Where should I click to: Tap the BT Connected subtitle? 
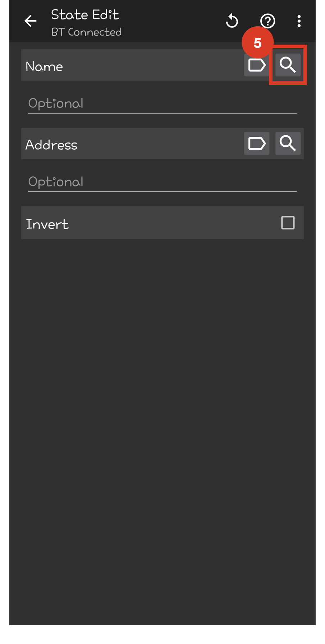point(86,32)
